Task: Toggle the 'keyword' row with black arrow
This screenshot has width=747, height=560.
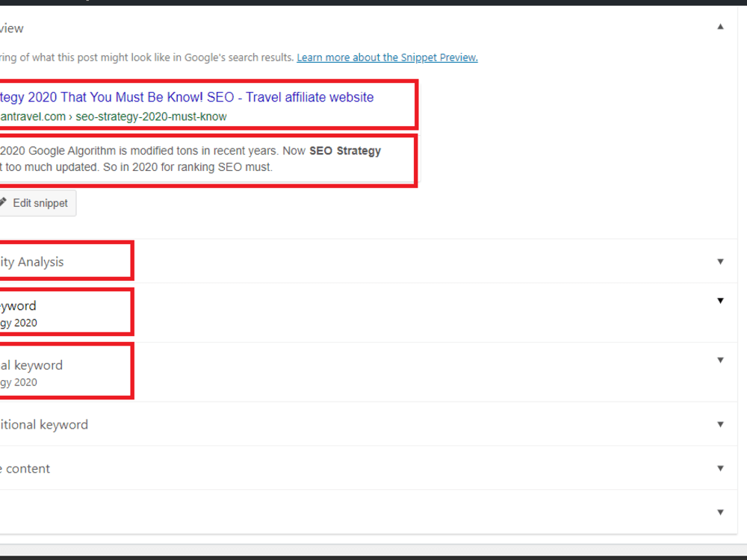Action: coord(720,300)
